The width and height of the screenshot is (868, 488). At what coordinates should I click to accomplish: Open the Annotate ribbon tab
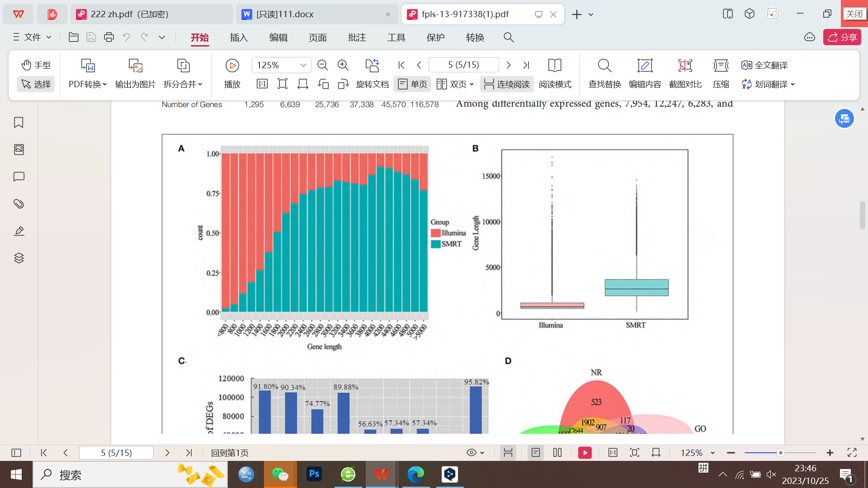357,38
